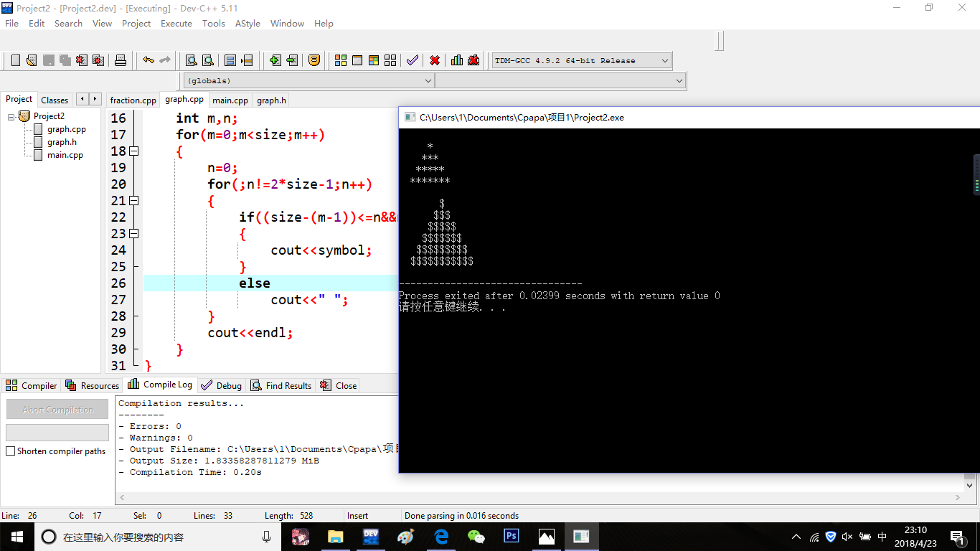Click the New file toolbar icon
This screenshot has height=551, width=980.
coord(15,60)
